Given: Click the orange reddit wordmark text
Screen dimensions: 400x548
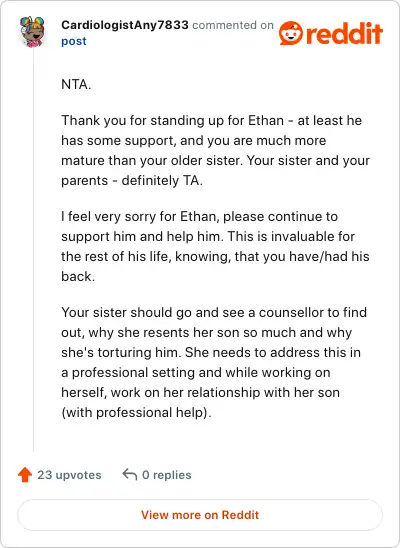Looking at the screenshot, I should click(345, 34).
